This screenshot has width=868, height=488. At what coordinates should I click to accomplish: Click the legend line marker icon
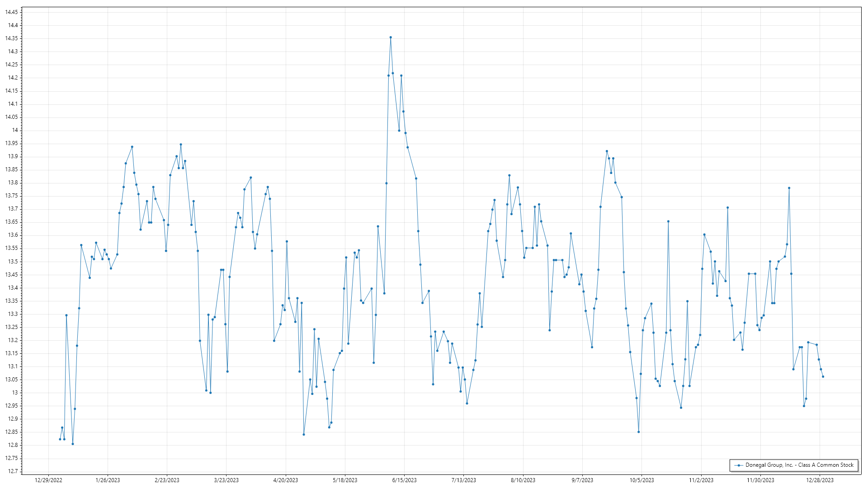coord(739,465)
